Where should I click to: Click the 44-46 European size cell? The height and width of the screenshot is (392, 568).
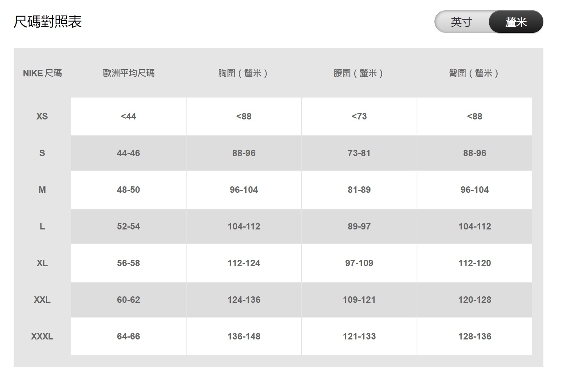click(x=129, y=153)
